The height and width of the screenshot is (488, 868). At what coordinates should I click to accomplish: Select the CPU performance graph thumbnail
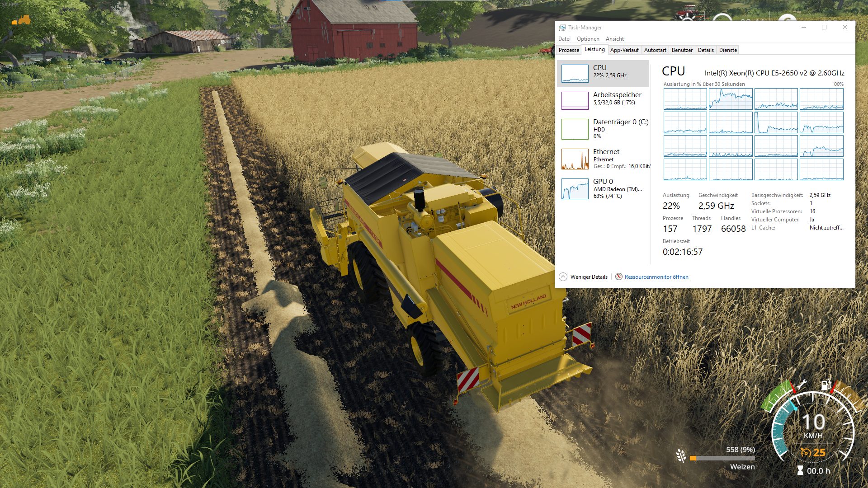point(575,74)
